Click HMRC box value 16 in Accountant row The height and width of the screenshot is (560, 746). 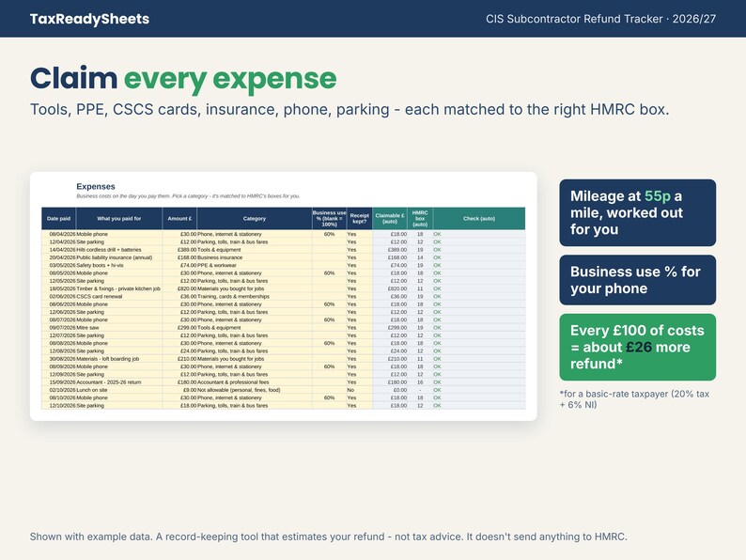coord(420,382)
